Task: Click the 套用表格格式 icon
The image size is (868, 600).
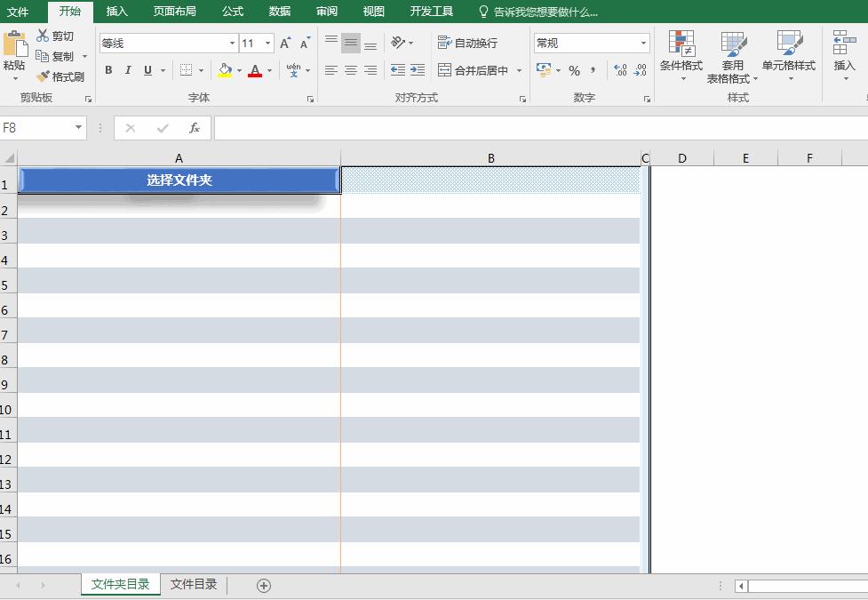Action: [734, 55]
